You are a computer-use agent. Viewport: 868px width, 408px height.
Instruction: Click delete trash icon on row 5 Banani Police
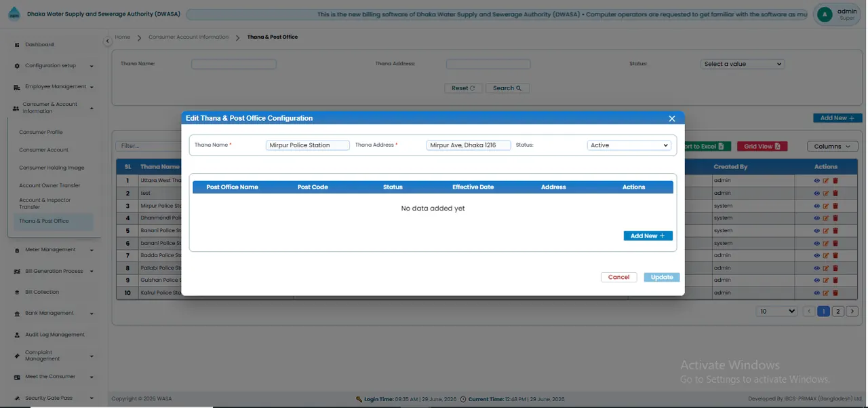pos(835,231)
